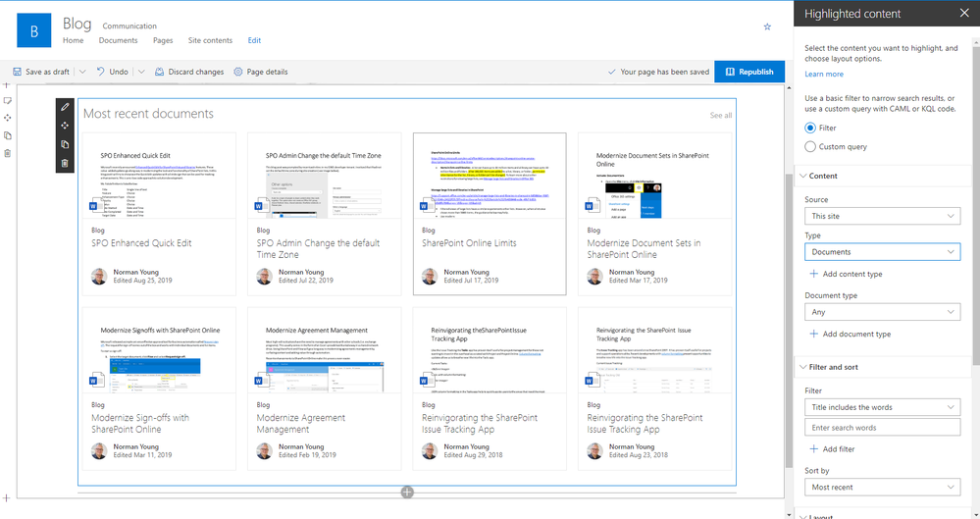The image size is (980, 519).
Task: Open Page details
Action: tap(261, 72)
